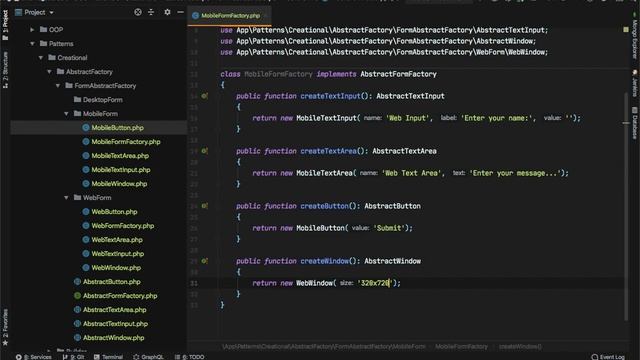Viewport: 640px width, 360px height.
Task: Click createWindow() breadcrumb in editor footer
Action: [520, 347]
